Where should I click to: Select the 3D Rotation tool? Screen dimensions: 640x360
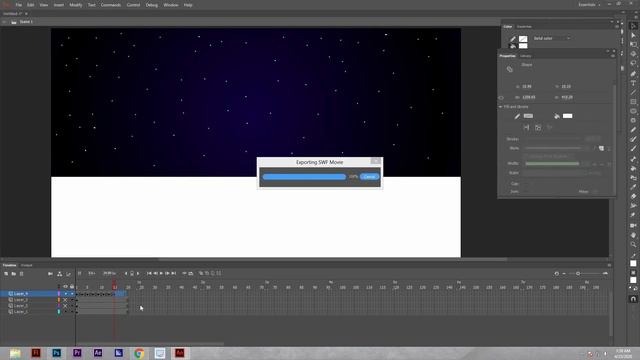(x=633, y=53)
